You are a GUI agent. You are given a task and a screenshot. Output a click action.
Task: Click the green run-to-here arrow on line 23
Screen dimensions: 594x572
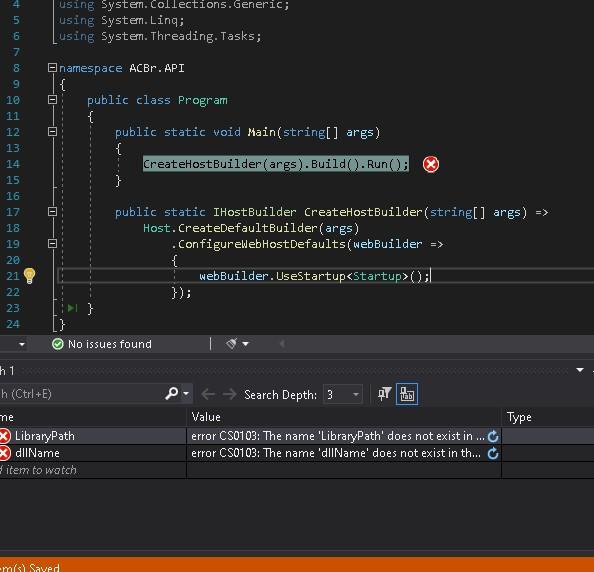pyautogui.click(x=72, y=308)
